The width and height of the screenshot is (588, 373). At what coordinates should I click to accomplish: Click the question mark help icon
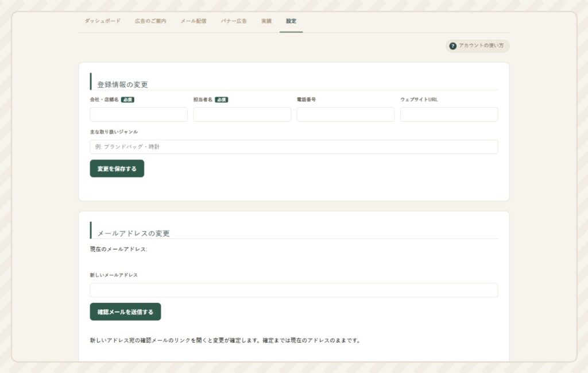tap(452, 46)
